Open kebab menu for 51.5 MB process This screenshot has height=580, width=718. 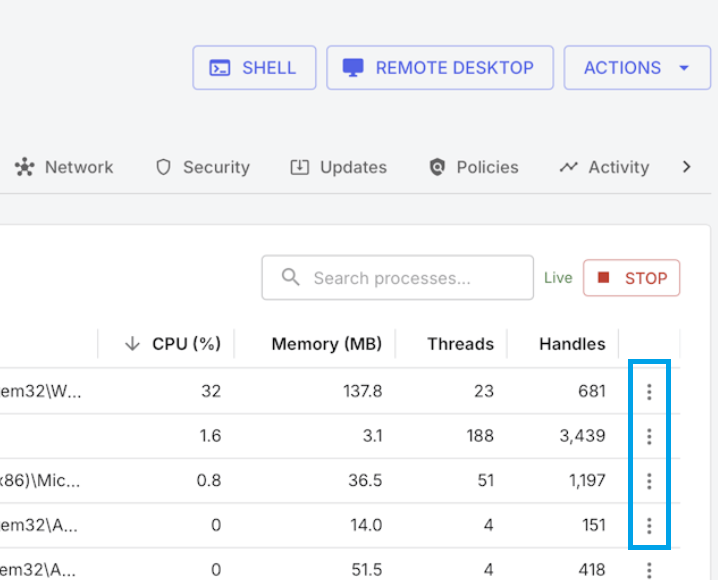649,569
